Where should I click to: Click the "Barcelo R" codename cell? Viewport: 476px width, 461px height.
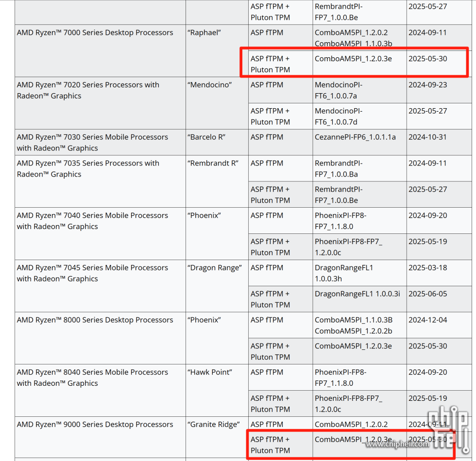[x=217, y=142]
